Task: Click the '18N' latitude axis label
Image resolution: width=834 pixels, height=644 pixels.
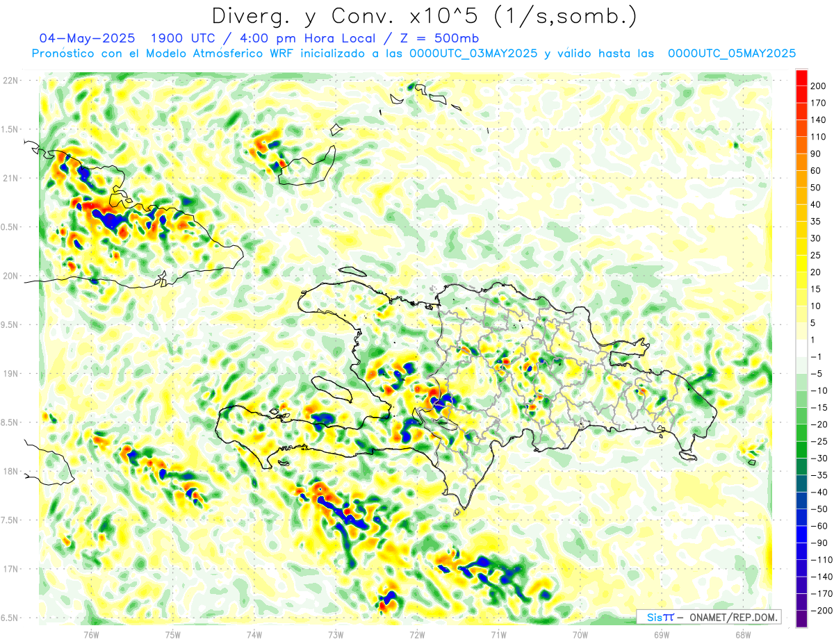Action: (10, 471)
